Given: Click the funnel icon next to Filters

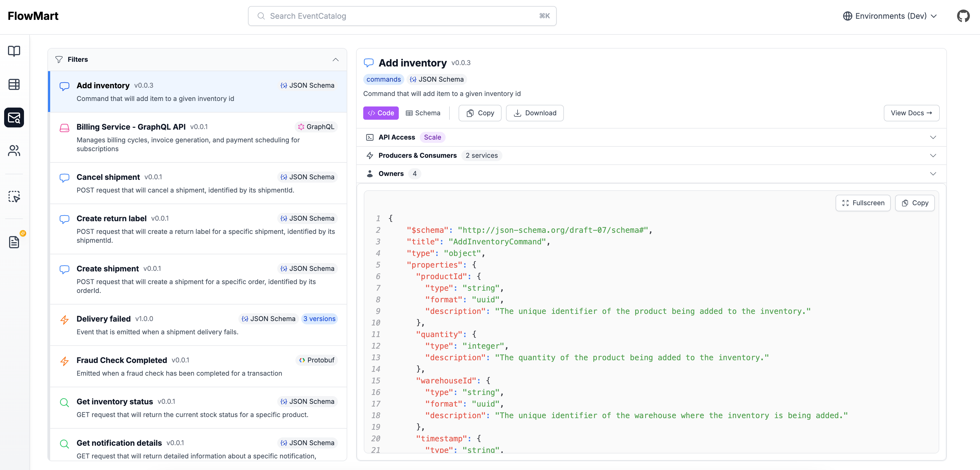Looking at the screenshot, I should click(x=59, y=59).
